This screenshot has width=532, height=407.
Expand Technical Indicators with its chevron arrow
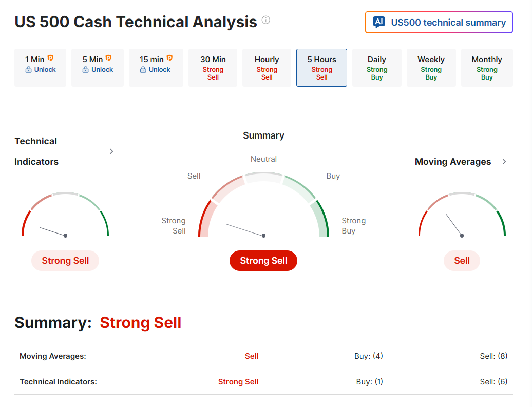(x=111, y=151)
